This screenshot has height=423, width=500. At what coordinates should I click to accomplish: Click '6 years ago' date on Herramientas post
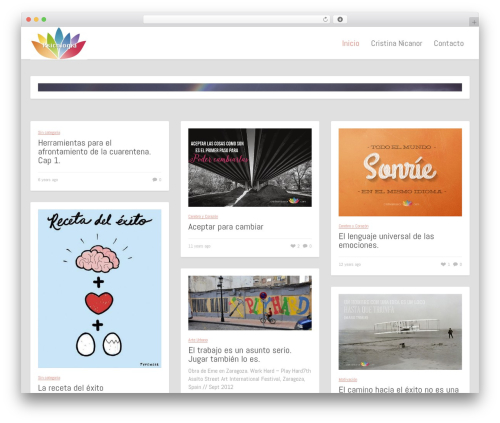click(x=48, y=180)
